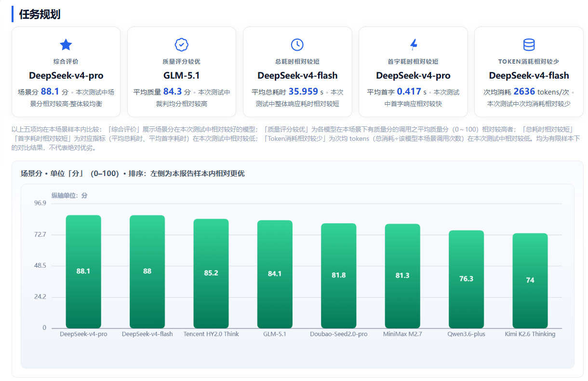Click the Qwen3.6-plus bar showing 76.3

466,279
